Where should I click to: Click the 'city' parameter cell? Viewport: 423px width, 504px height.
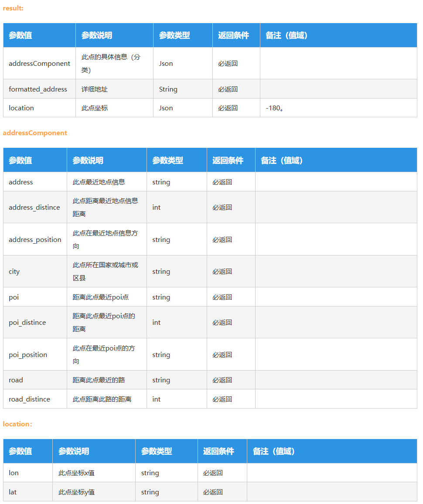coord(35,271)
